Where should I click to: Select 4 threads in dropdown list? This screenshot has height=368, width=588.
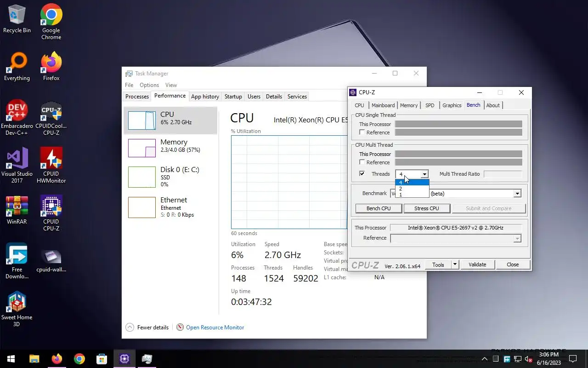point(412,183)
